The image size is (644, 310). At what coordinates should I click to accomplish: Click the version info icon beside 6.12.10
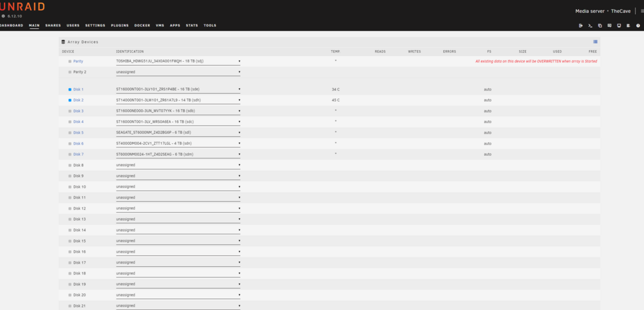(3, 16)
